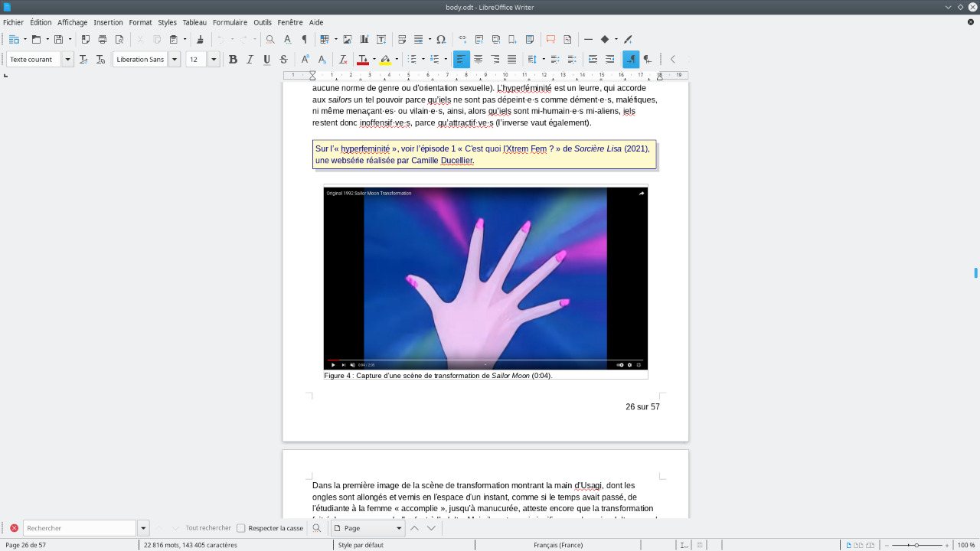The height and width of the screenshot is (551, 980).
Task: Clear direct formatting icon
Action: 343,59
